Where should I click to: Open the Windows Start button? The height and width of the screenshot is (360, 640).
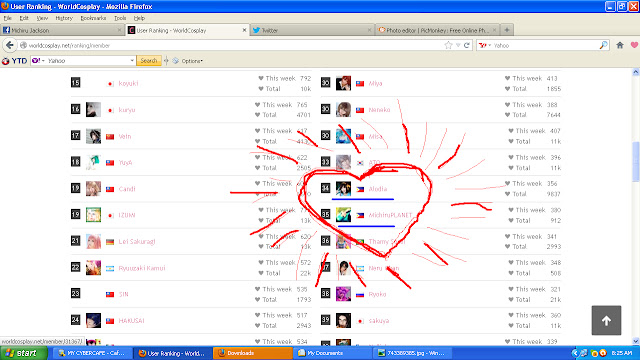coord(23,353)
